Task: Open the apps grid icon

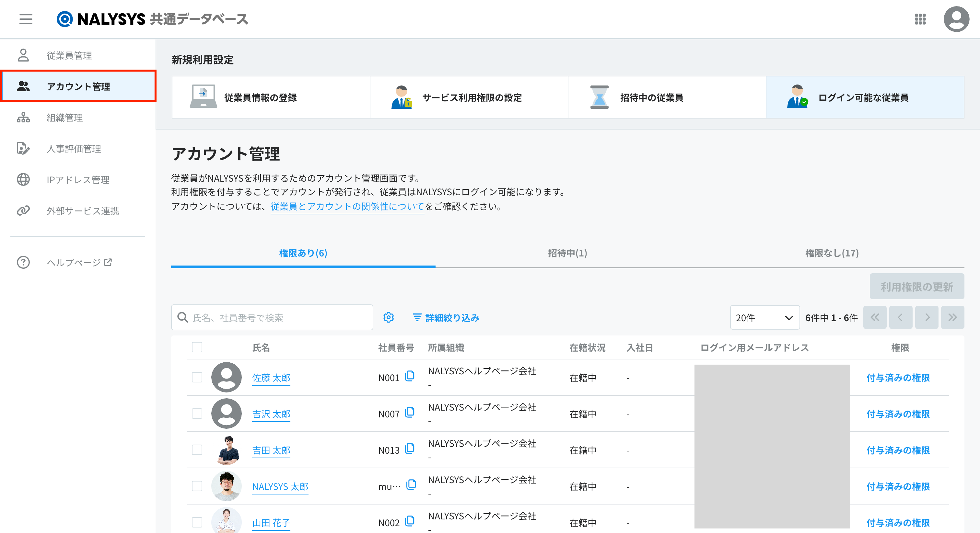Action: pyautogui.click(x=920, y=19)
